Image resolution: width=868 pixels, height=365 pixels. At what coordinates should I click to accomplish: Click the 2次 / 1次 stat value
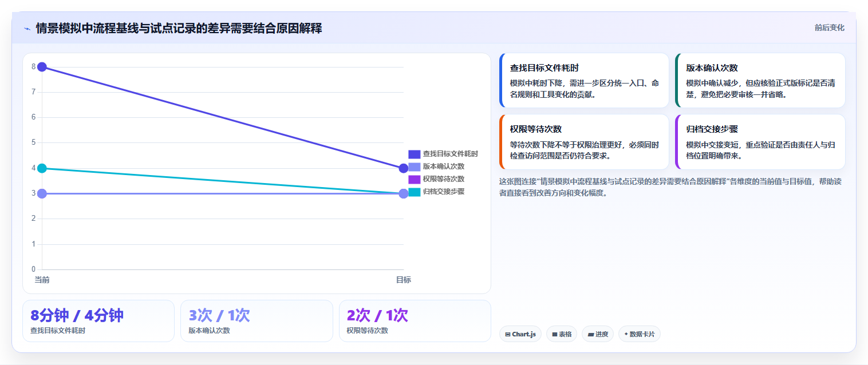click(377, 315)
